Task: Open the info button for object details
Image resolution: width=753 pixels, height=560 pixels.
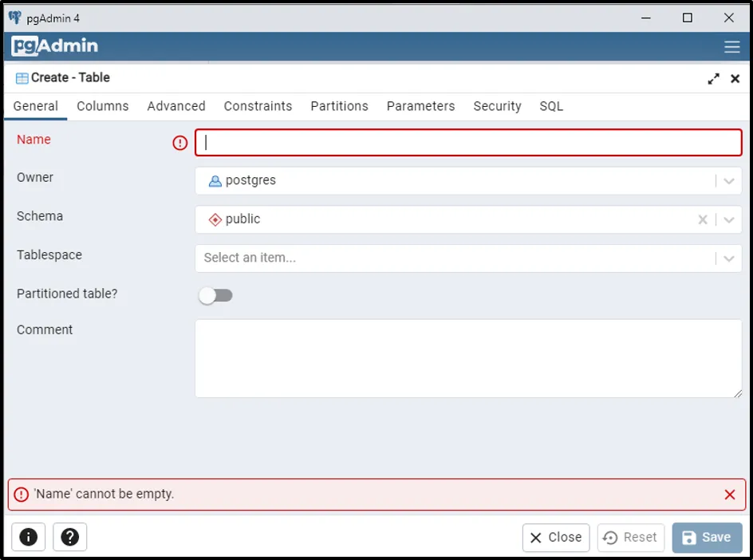Action: tap(28, 537)
